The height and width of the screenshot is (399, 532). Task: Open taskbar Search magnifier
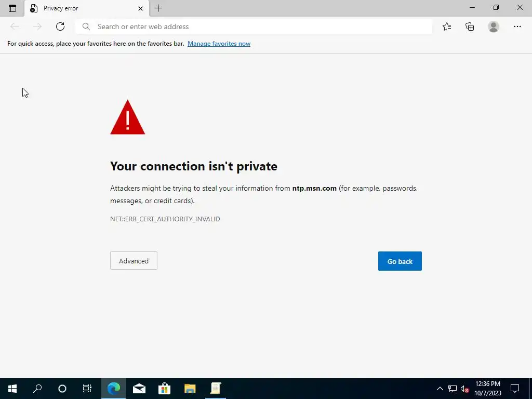pos(37,389)
